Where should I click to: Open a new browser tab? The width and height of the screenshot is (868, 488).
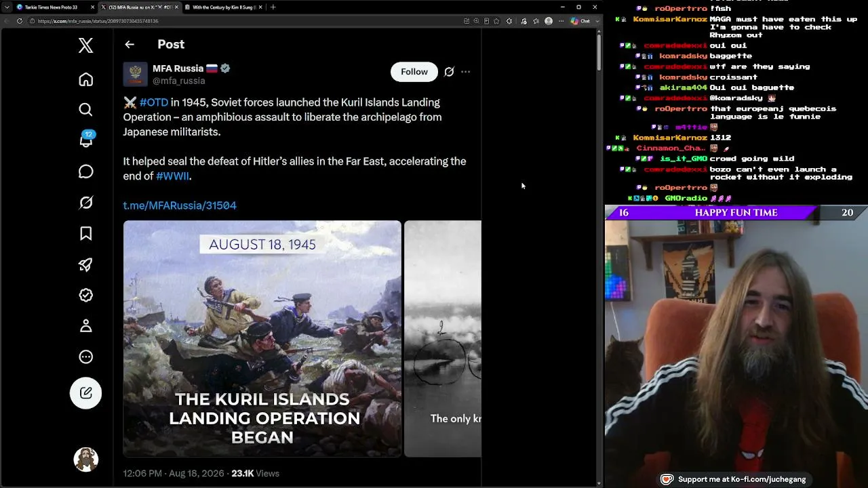coord(273,7)
